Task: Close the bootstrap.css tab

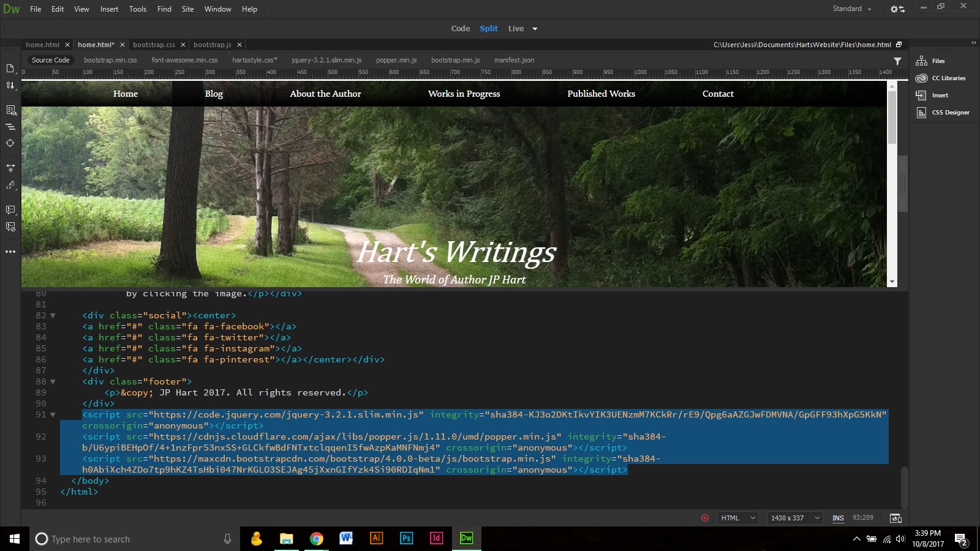Action: pos(183,45)
